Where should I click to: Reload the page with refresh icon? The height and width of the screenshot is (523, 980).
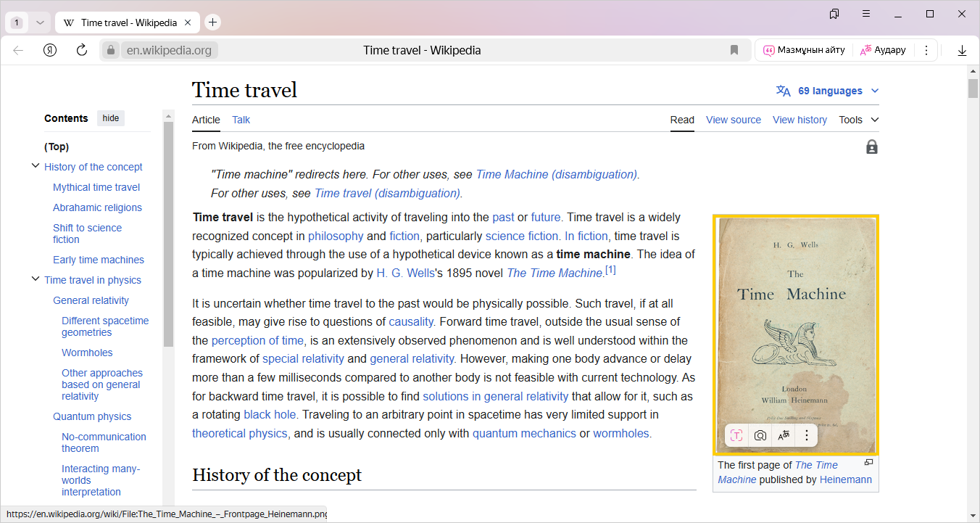coord(82,50)
